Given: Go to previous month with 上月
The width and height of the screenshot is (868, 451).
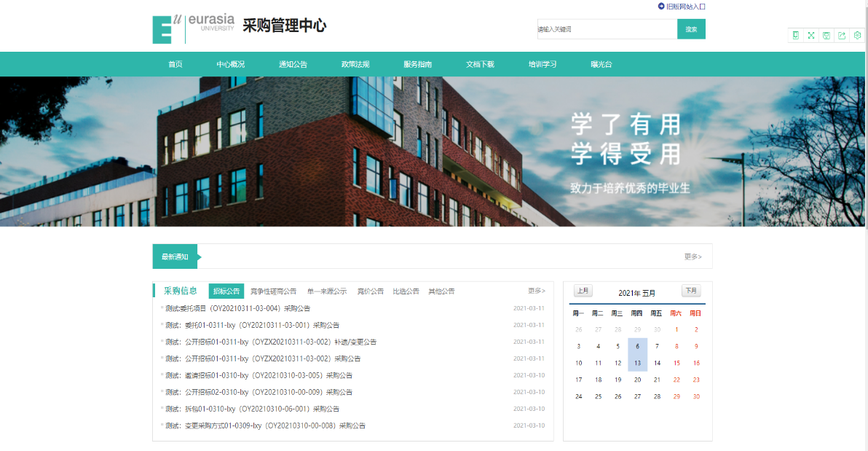Looking at the screenshot, I should point(583,291).
